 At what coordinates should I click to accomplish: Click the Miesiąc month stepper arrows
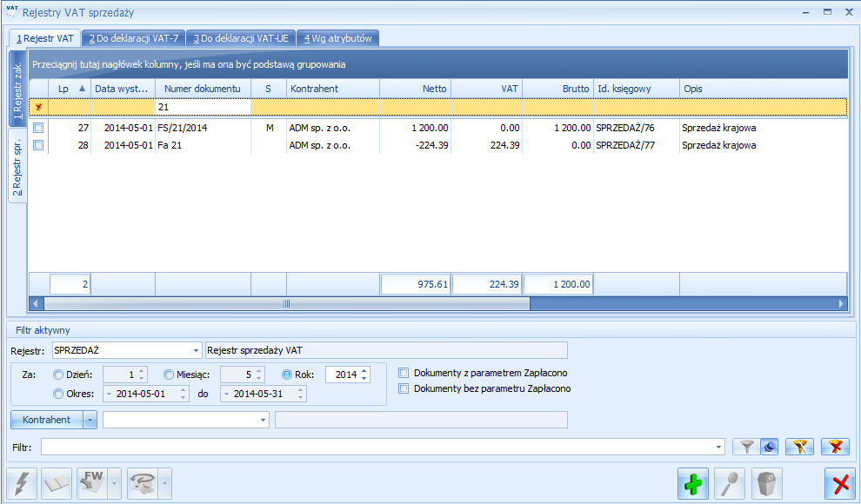[259, 375]
